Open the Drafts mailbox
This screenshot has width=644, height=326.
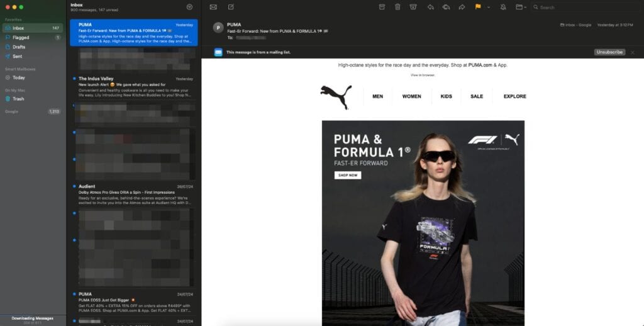pos(33,47)
